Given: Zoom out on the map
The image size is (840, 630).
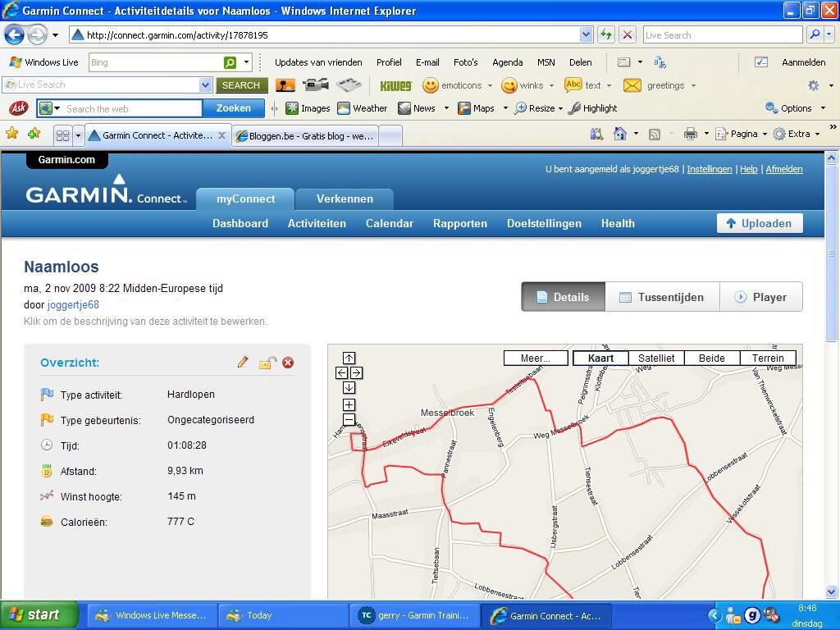Looking at the screenshot, I should (x=349, y=419).
